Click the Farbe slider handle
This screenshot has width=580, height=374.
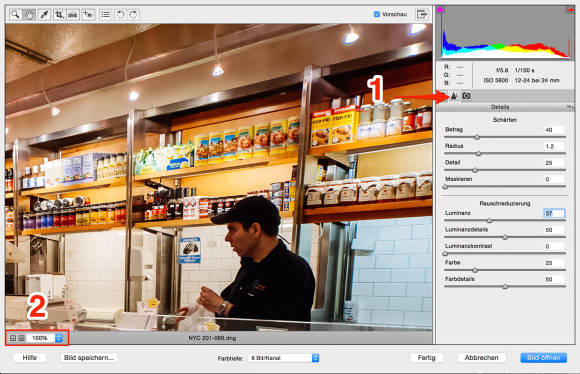tap(475, 270)
